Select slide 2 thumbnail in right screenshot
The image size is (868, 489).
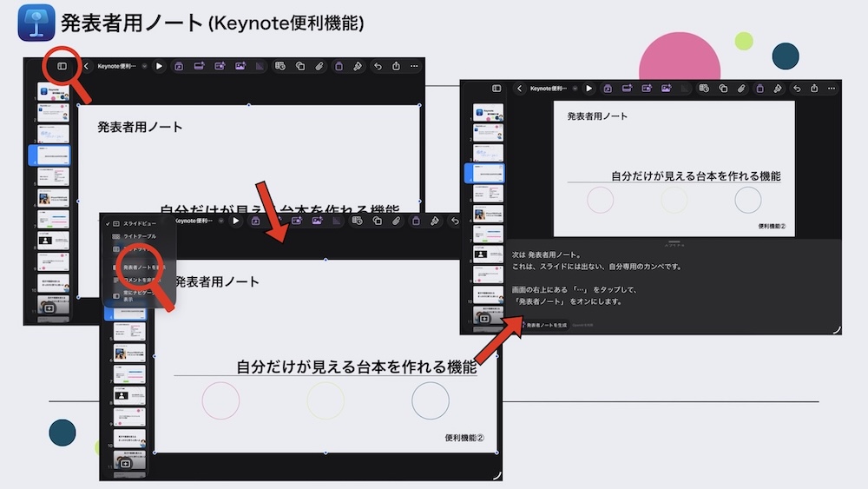point(488,133)
